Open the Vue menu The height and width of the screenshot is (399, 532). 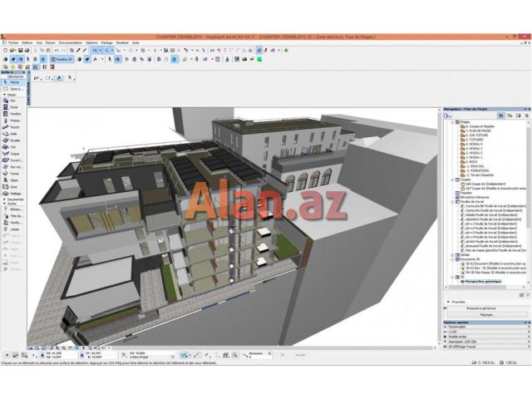point(39,42)
